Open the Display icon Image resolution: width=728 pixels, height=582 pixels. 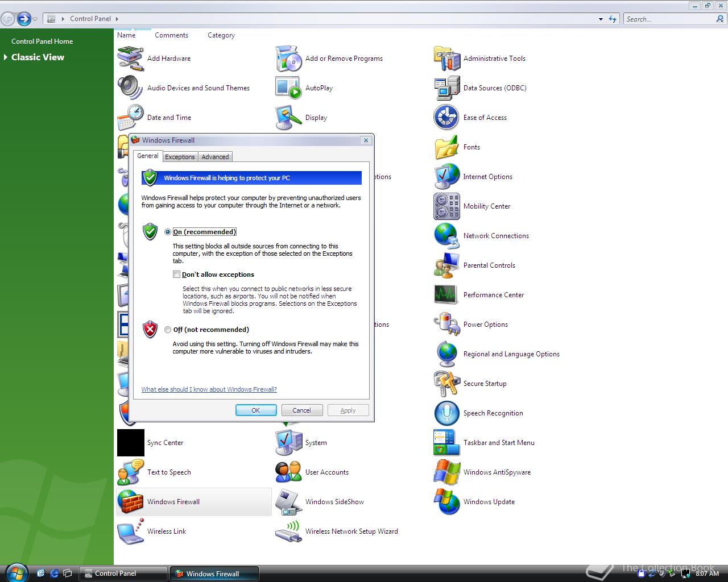click(x=288, y=117)
